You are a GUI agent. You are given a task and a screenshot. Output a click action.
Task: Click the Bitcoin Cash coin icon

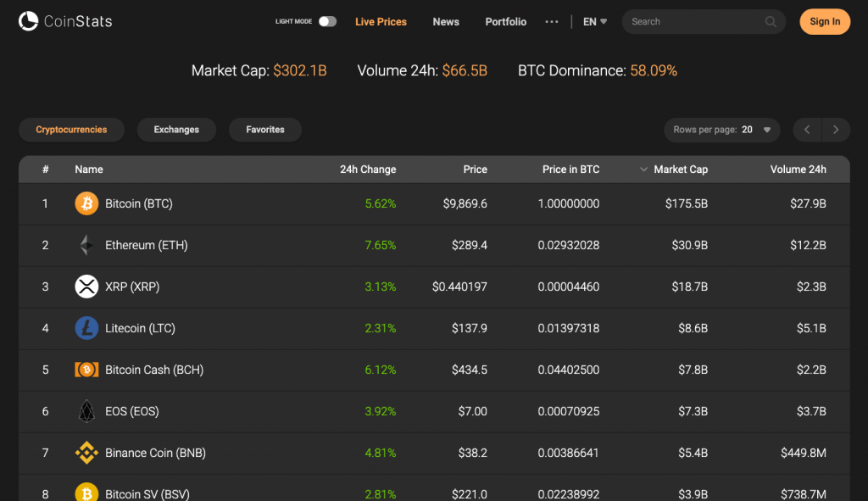point(86,370)
